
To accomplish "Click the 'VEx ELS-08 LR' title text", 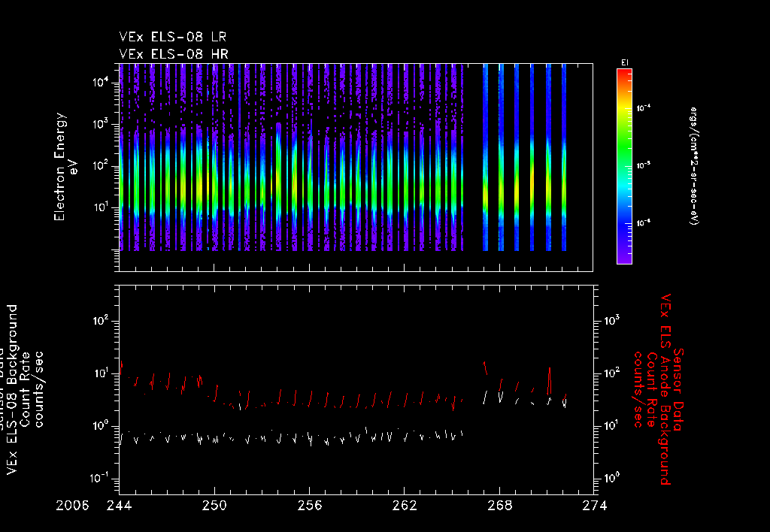I will (173, 38).
